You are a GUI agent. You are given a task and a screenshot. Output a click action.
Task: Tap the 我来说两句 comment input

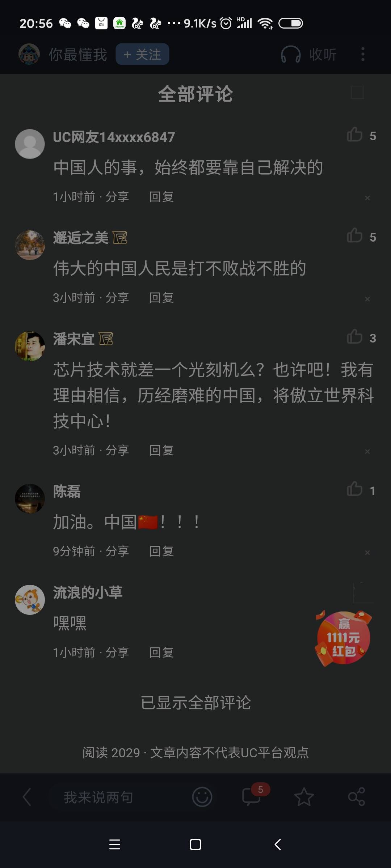click(x=98, y=797)
